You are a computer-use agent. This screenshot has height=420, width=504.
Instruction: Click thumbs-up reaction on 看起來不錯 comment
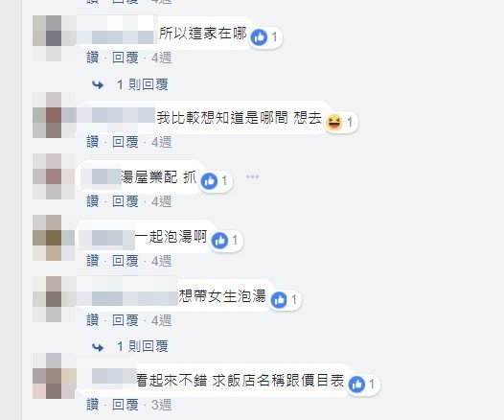(x=356, y=384)
